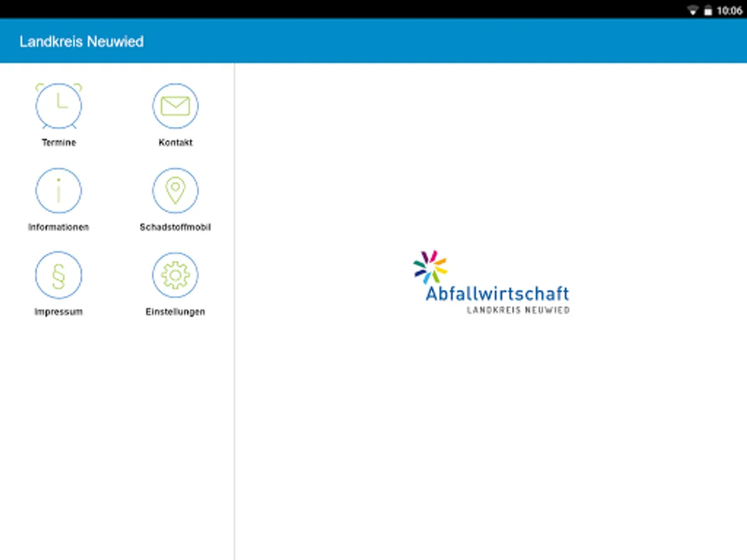747x560 pixels.
Task: Open the Kontakt envelope icon
Action: point(176,106)
